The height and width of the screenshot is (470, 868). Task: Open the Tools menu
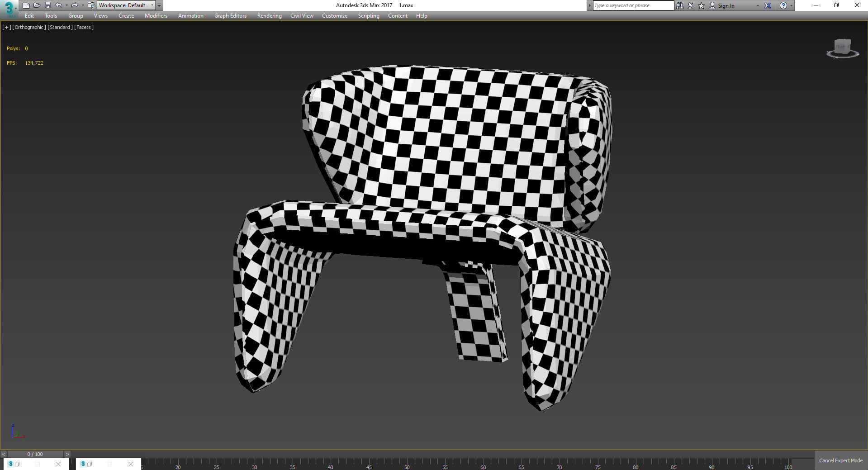tap(51, 16)
